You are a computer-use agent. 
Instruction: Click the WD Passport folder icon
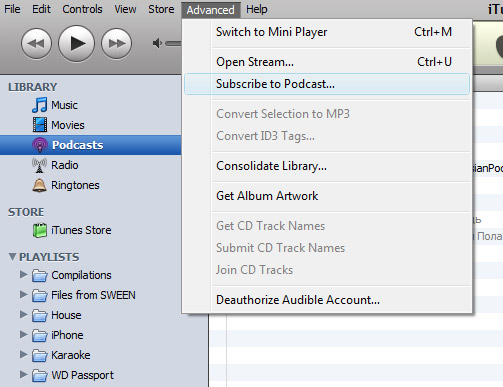click(x=40, y=376)
